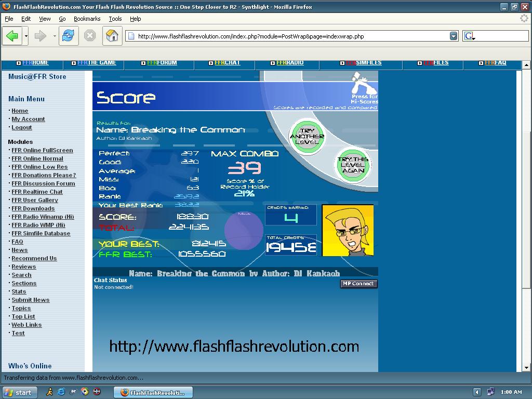Click the address bar URL field

click(292, 36)
